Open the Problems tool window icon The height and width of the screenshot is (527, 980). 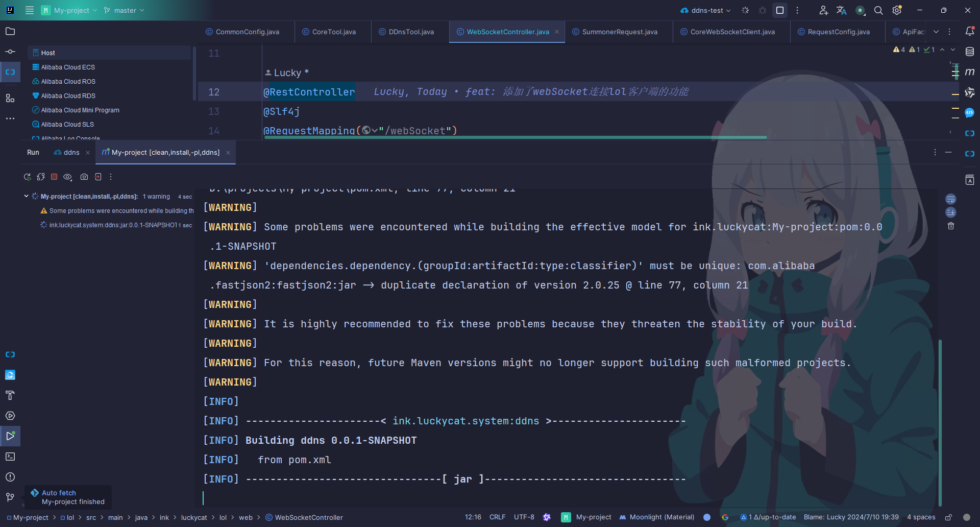pos(10,477)
